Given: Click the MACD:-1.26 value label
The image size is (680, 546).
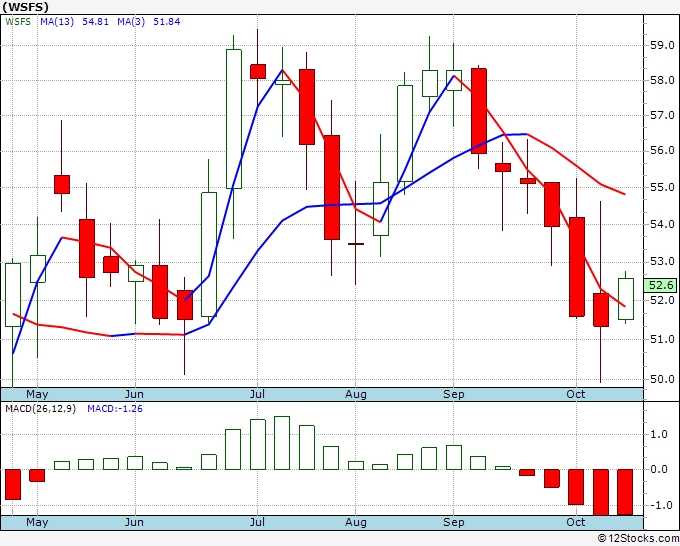Looking at the screenshot, I should [115, 409].
